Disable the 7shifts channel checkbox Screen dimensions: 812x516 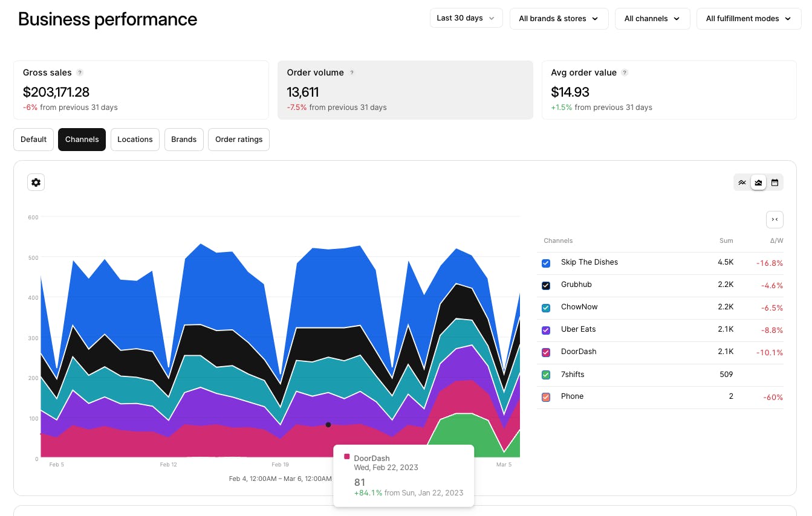(546, 375)
